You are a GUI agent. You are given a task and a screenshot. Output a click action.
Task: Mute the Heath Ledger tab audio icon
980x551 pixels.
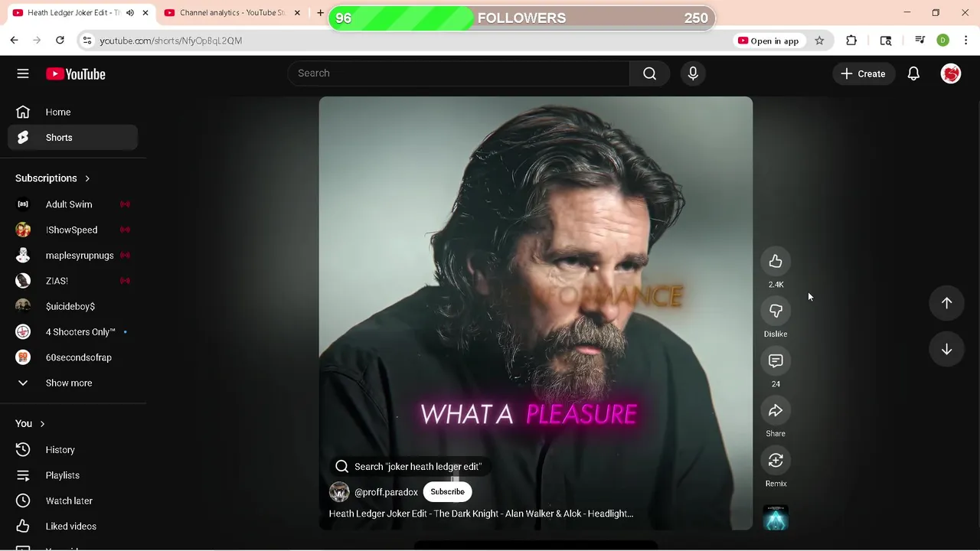(x=129, y=13)
